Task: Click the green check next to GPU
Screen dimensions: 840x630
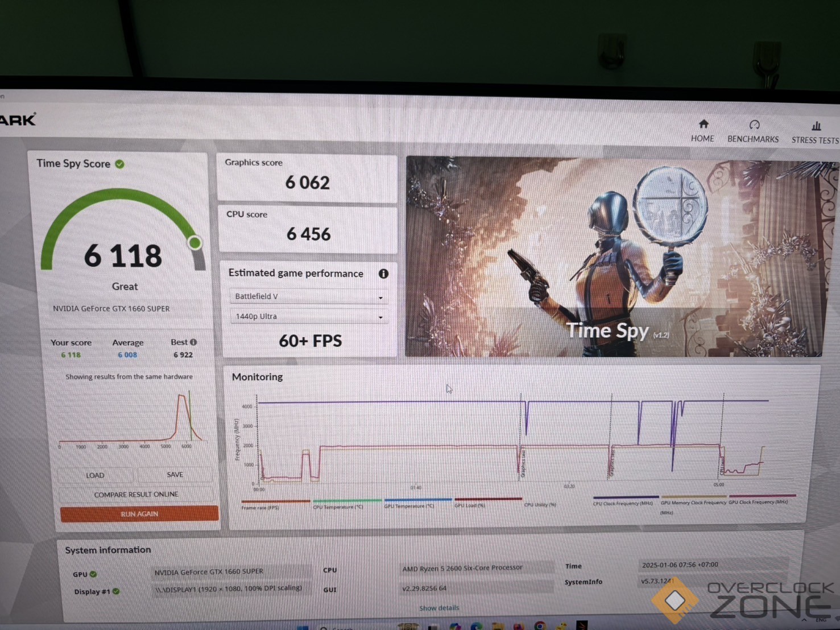Action: pos(93,574)
